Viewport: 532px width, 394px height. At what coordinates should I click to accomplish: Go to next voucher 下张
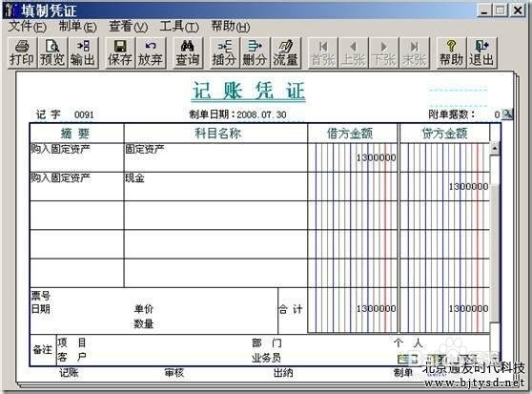point(383,53)
